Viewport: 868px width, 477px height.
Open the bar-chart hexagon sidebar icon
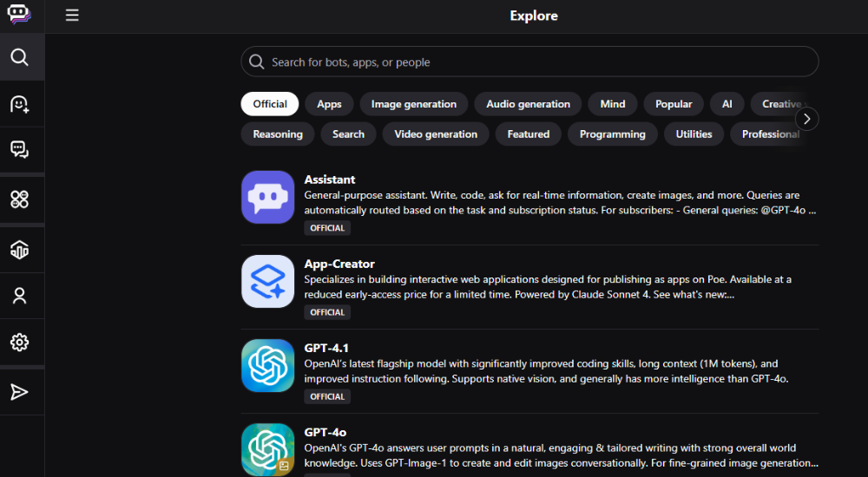click(19, 250)
